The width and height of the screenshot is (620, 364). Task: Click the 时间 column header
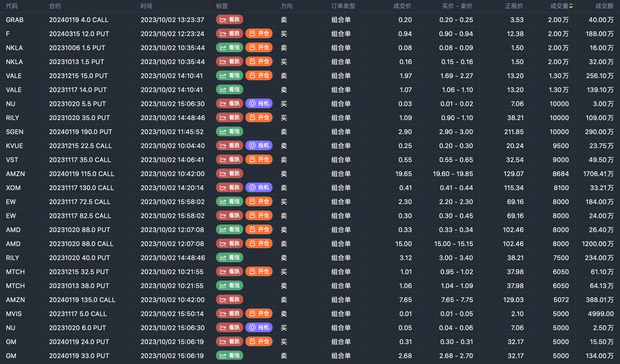tap(146, 6)
